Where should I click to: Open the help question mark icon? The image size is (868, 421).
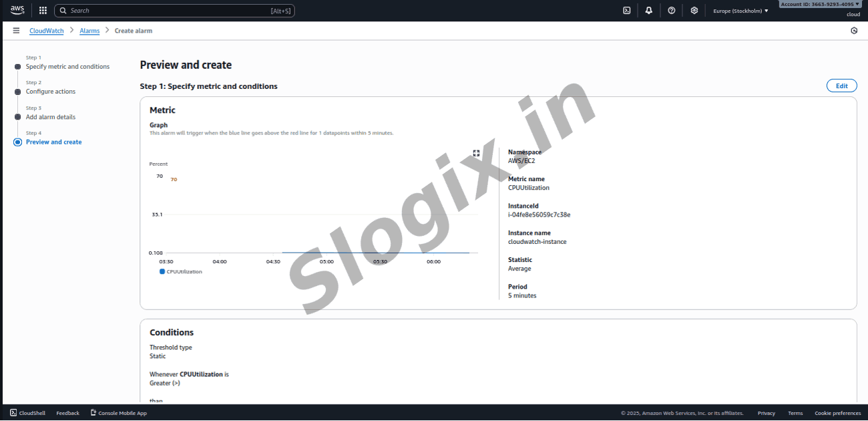click(671, 11)
